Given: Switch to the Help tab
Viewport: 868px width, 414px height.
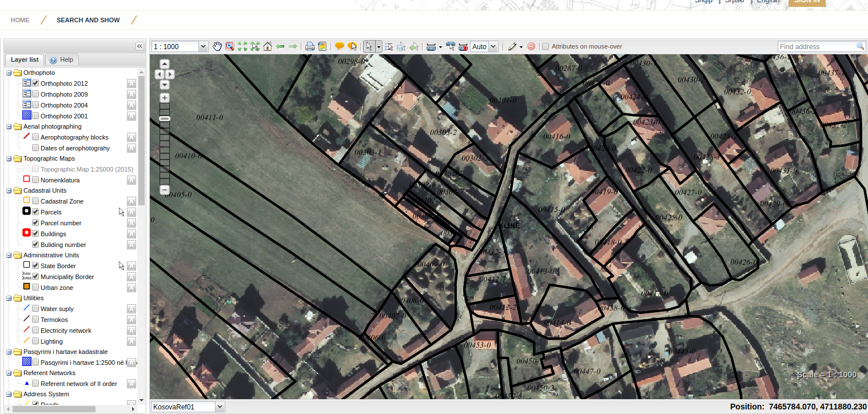Looking at the screenshot, I should [61, 59].
